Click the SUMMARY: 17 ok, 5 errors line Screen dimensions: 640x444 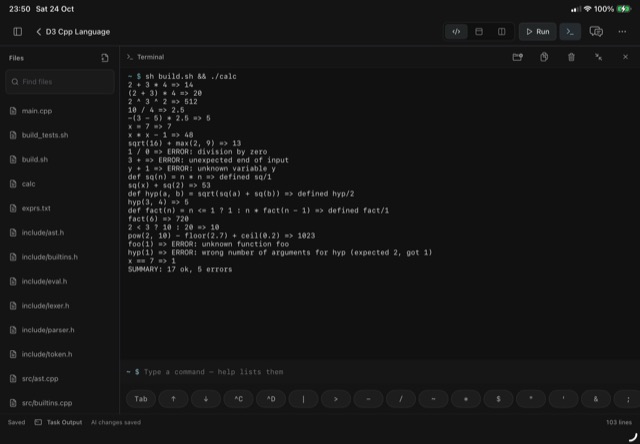[180, 269]
